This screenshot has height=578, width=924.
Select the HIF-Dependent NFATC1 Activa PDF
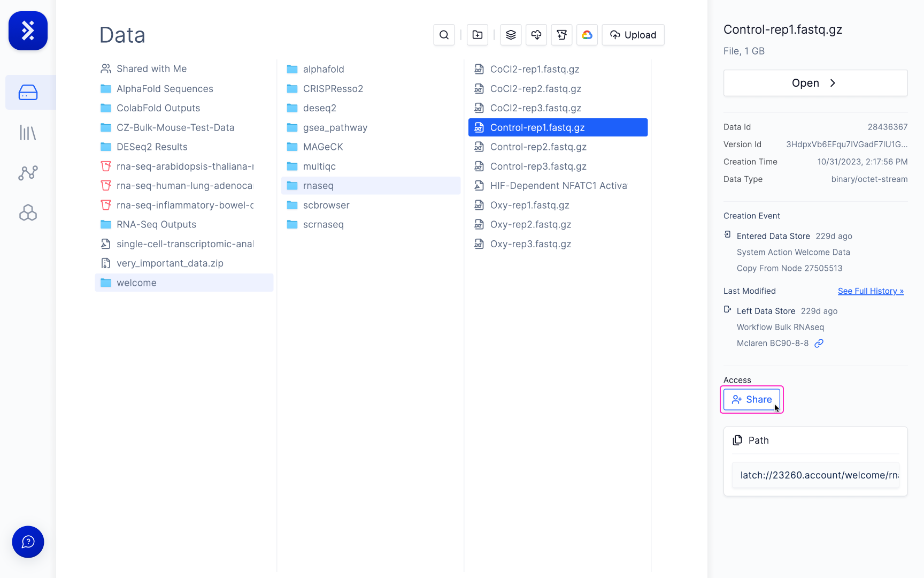[x=558, y=185]
